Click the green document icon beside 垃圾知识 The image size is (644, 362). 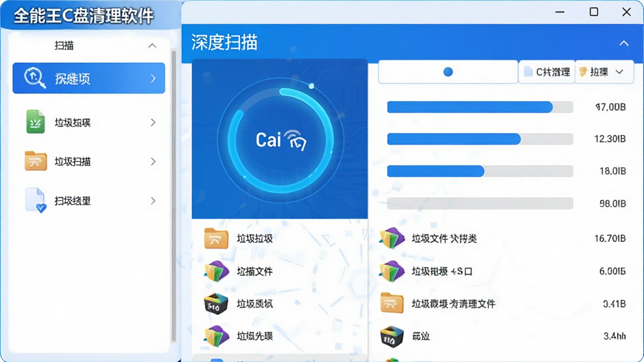point(35,122)
